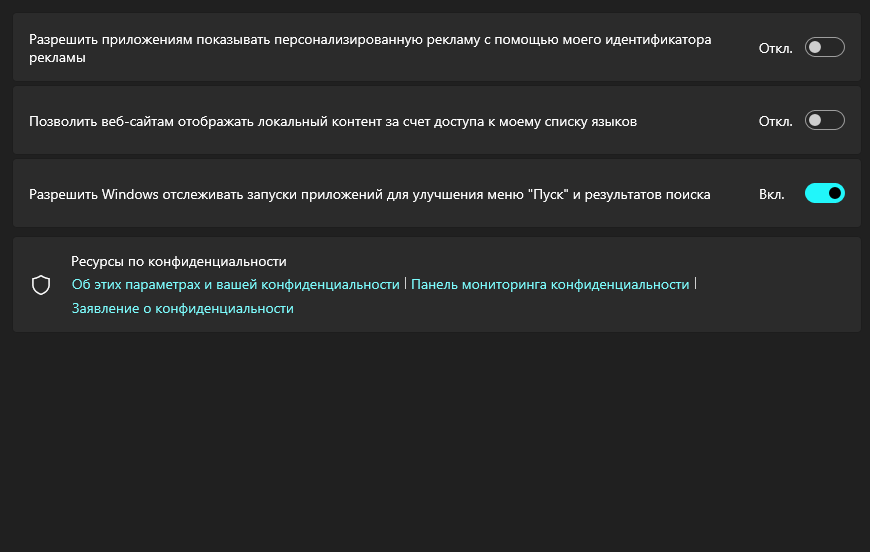This screenshot has width=870, height=552.
Task: Click empty dark area below privacy resources card
Action: 435,440
